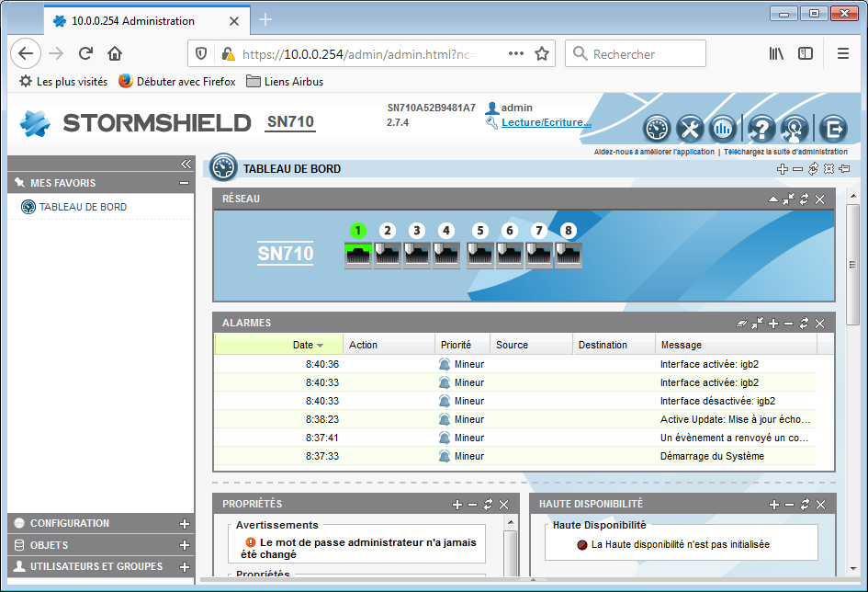
Task: Click the logout exit icon
Action: tap(832, 128)
